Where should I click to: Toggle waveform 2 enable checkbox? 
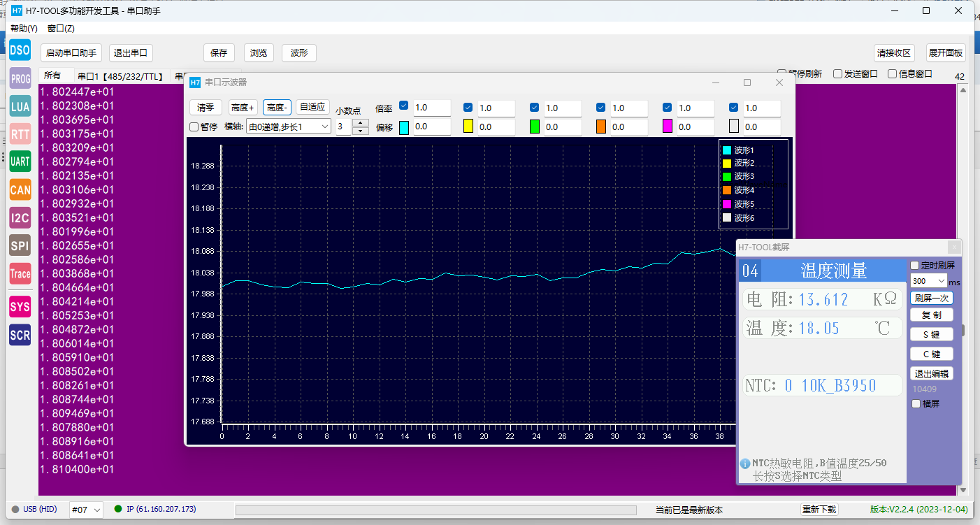point(468,108)
